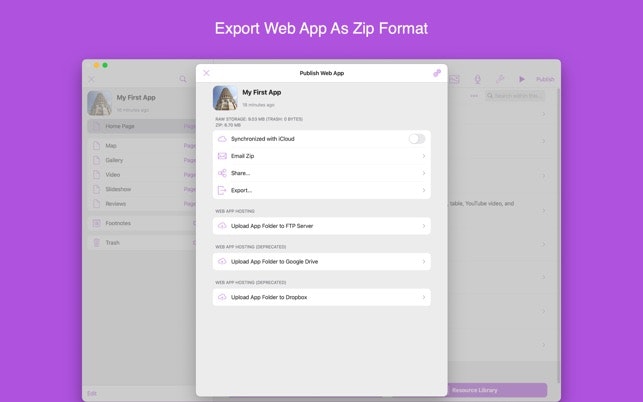Click the green window zoom button
643x402 pixels.
(x=105, y=65)
